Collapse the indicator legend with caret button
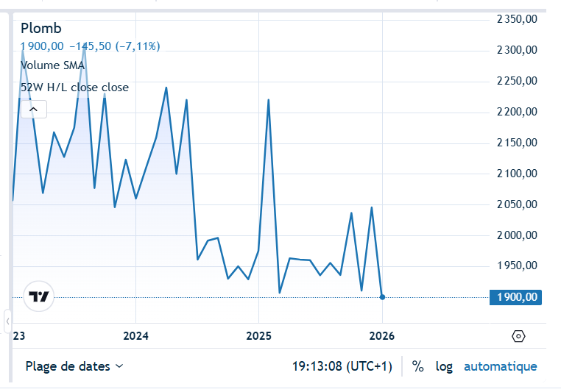Image resolution: width=561 pixels, height=392 pixels. (34, 110)
